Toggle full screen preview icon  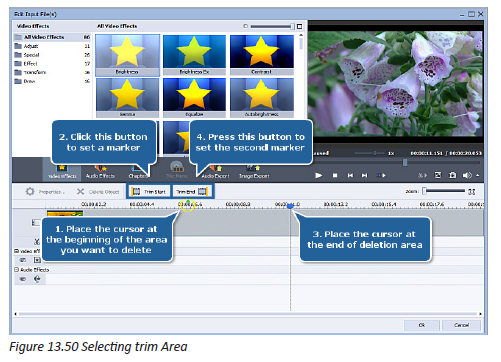click(x=438, y=175)
